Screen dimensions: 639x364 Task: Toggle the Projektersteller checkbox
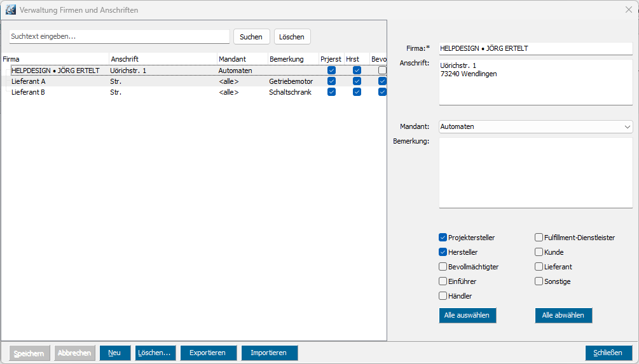(443, 238)
